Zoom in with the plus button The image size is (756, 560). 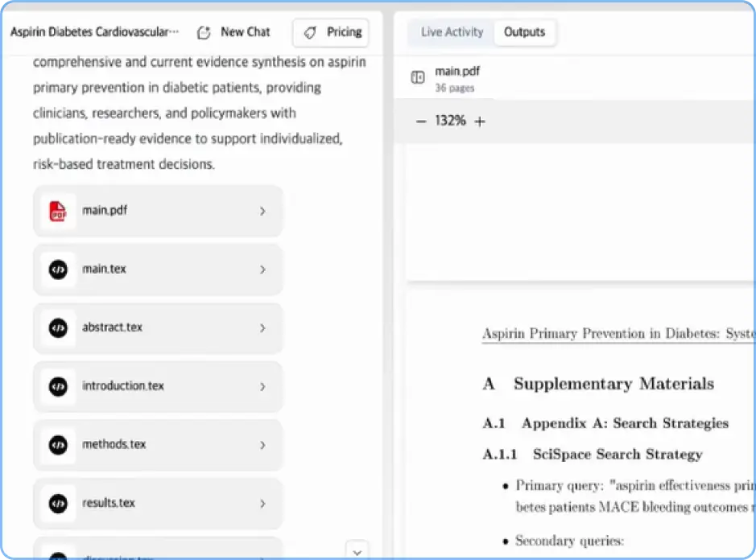click(x=480, y=121)
